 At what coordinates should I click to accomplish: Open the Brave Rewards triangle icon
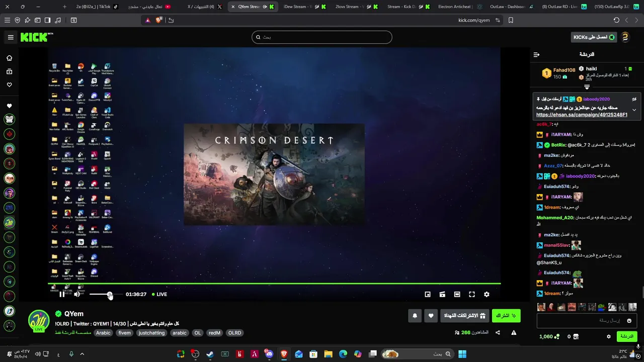[x=148, y=20]
